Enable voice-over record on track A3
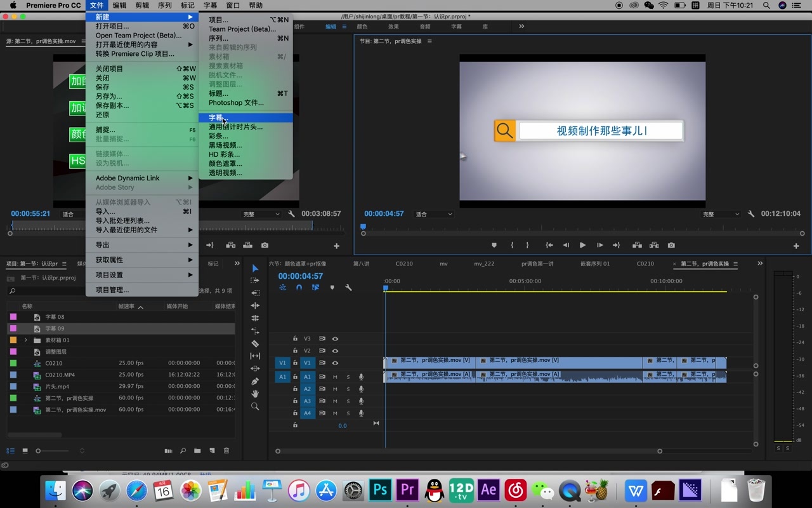This screenshot has height=508, width=812. pos(361,401)
